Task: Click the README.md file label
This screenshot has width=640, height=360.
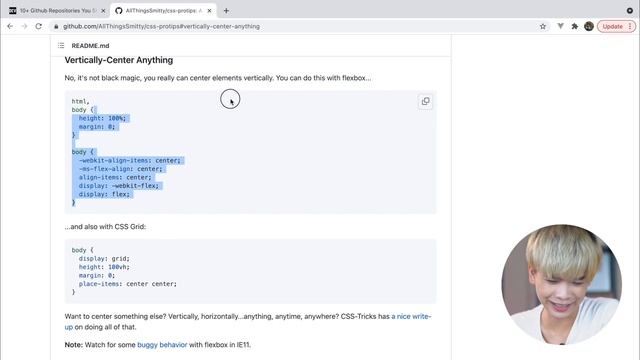Action: (90, 46)
